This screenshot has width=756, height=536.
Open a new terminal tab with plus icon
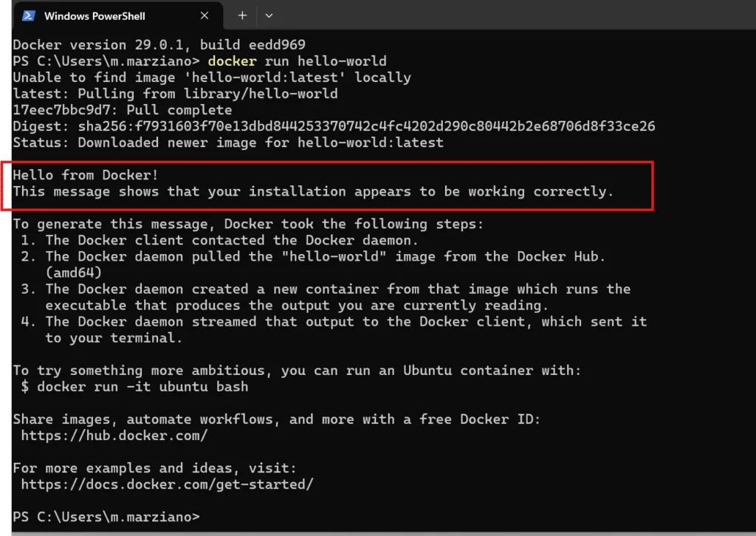pyautogui.click(x=242, y=16)
